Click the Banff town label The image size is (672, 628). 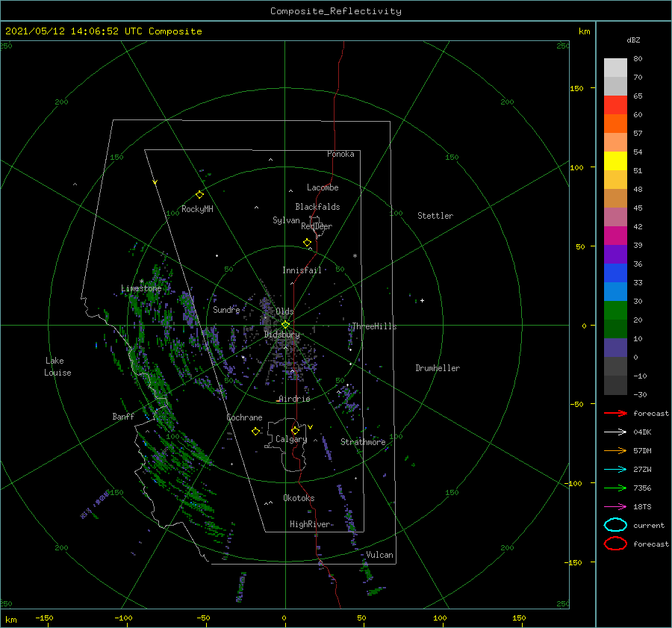tap(123, 416)
